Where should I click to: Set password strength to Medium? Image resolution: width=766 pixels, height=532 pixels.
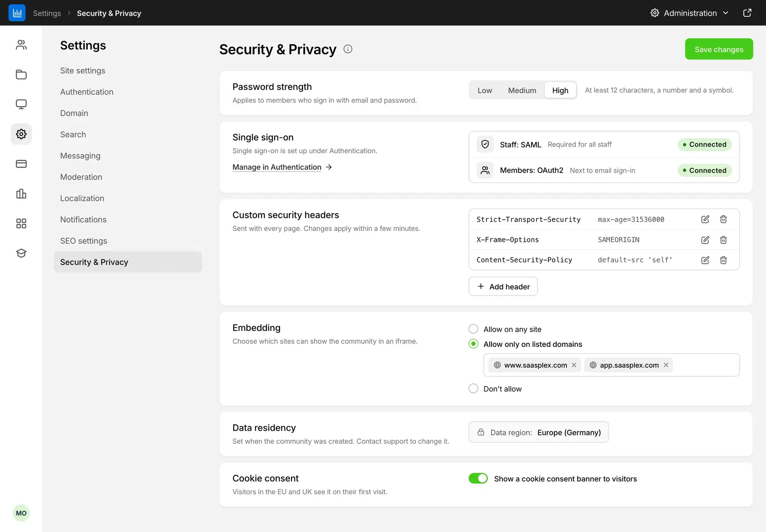(522, 90)
